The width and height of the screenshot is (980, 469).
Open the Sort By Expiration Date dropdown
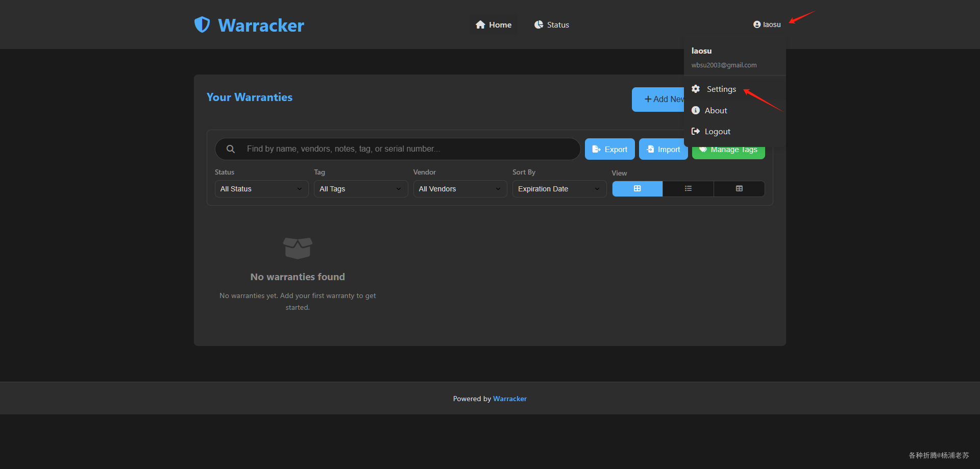[559, 189]
